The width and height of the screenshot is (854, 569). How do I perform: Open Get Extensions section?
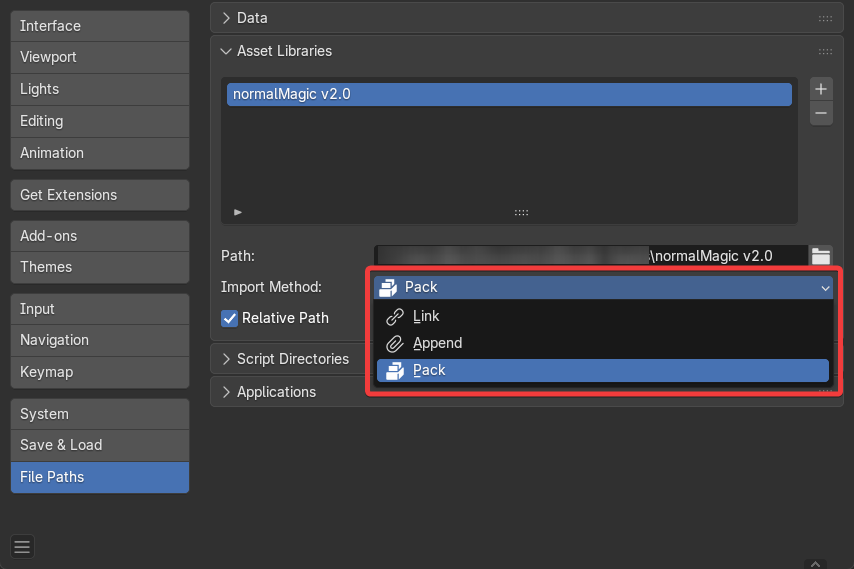click(99, 195)
